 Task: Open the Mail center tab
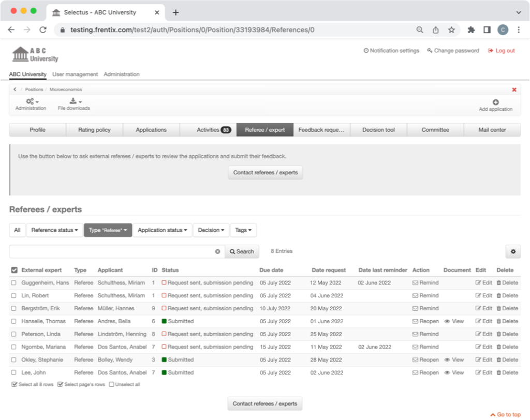492,130
